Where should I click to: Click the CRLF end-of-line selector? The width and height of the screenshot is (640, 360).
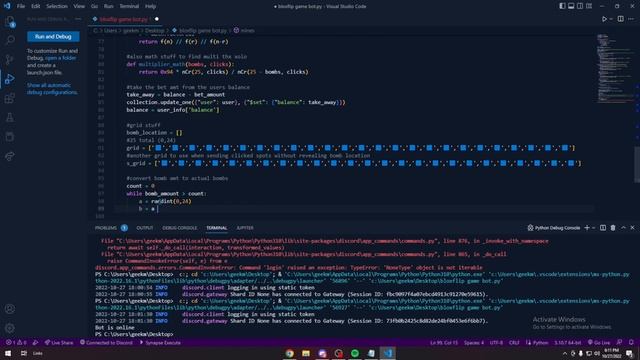pyautogui.click(x=514, y=342)
